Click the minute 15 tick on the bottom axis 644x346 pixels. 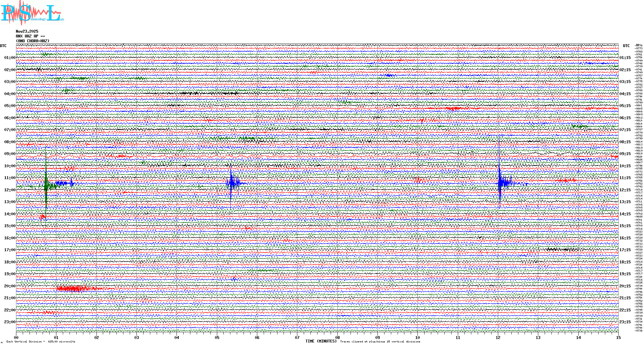point(618,337)
